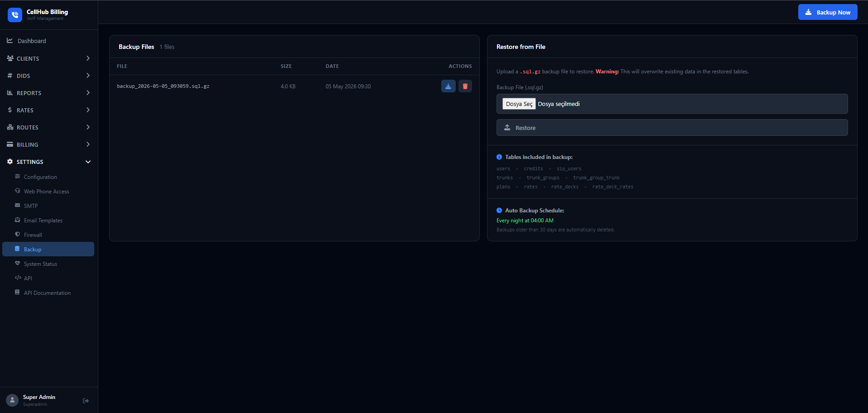Open Web Phone Access page
Image resolution: width=868 pixels, height=413 pixels.
(48, 192)
